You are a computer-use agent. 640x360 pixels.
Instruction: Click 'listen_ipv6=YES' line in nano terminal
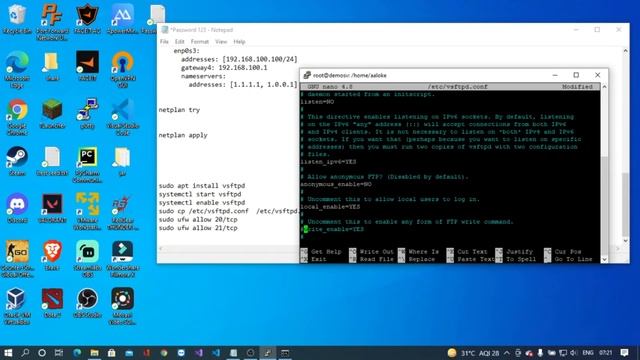(x=328, y=162)
